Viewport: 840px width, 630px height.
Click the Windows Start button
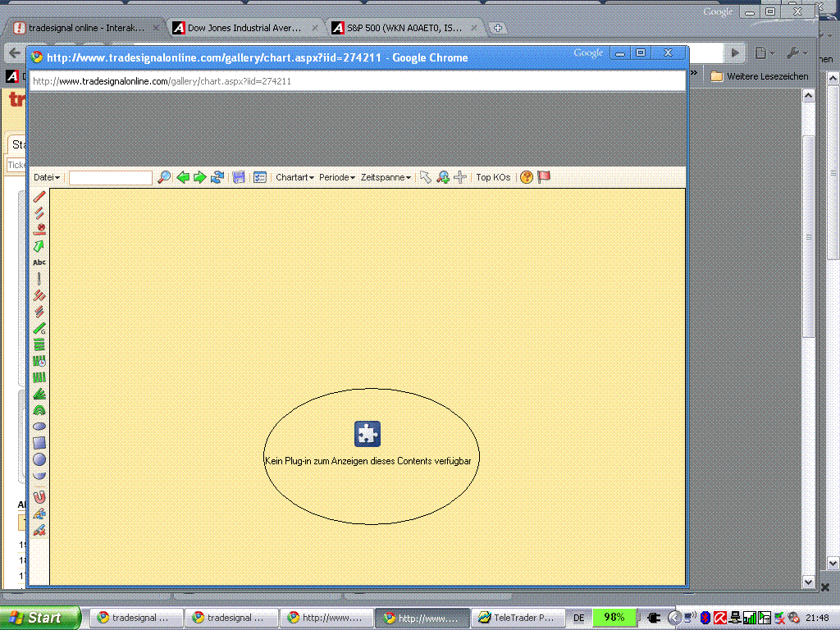(x=39, y=618)
